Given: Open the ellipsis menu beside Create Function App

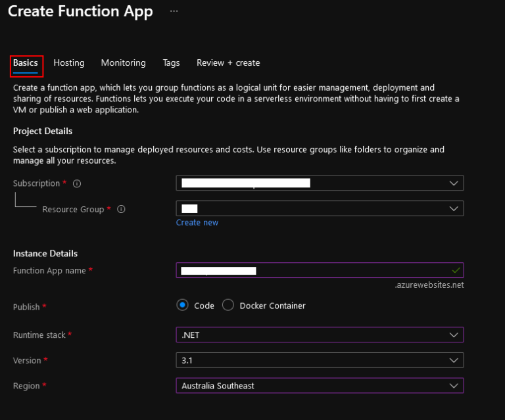Looking at the screenshot, I should pyautogui.click(x=174, y=11).
